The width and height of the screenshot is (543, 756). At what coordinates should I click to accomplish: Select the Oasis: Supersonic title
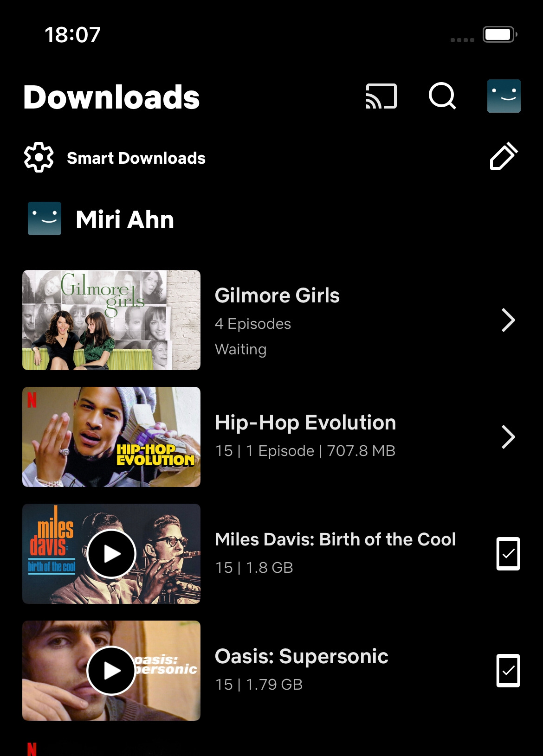(302, 656)
